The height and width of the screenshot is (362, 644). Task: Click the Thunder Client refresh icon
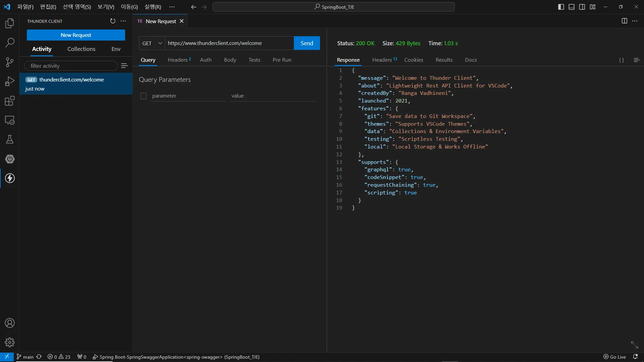point(113,21)
